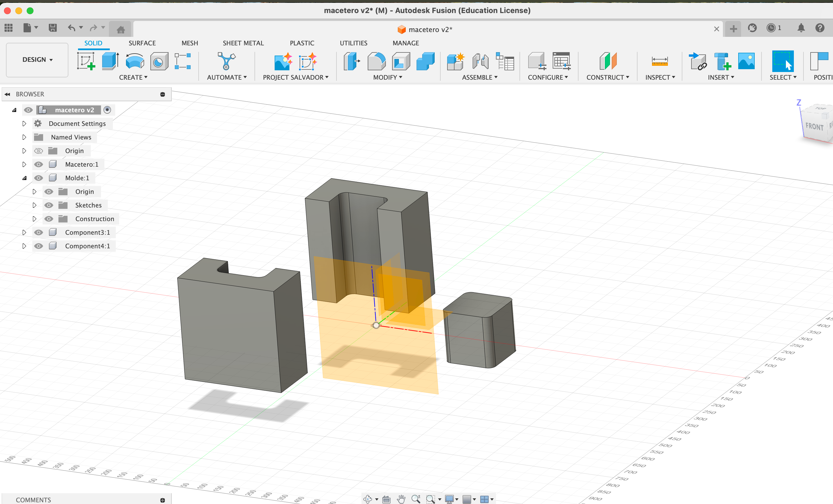Click the FRONT face of ViewCube
The image size is (833, 504).
tap(814, 126)
